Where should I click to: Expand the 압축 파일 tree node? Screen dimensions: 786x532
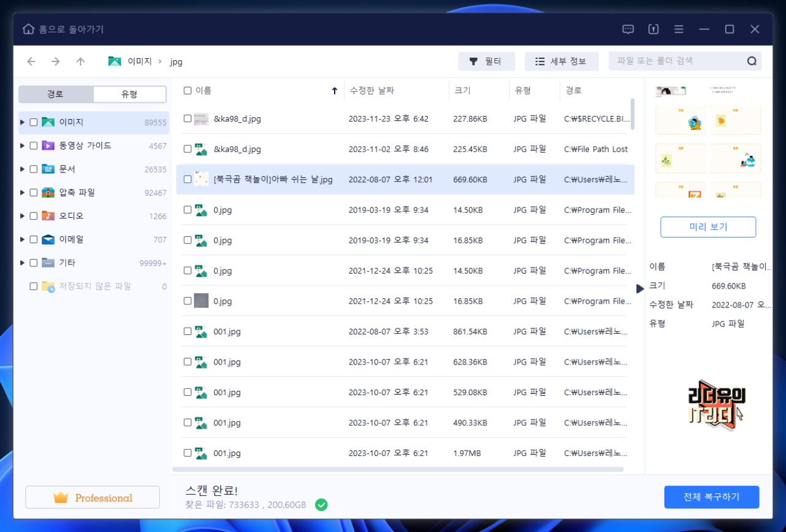pyautogui.click(x=23, y=193)
